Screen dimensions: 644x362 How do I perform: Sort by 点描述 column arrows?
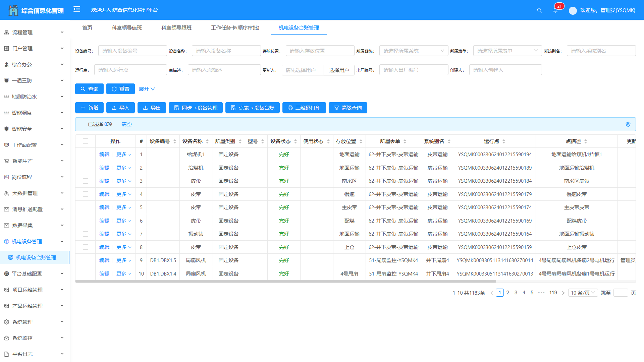585,141
